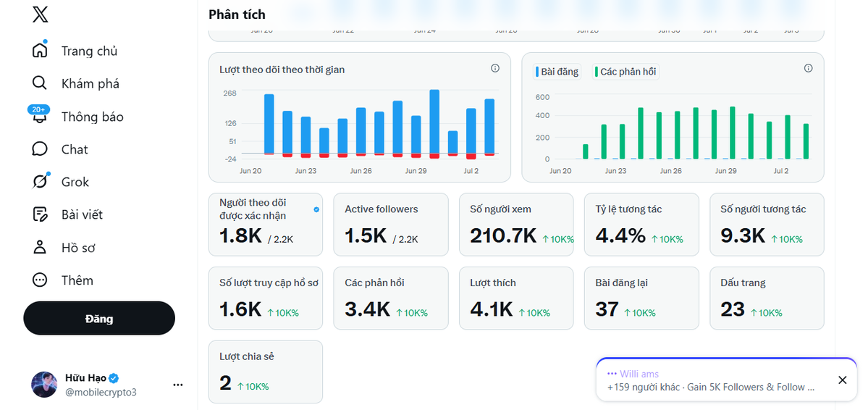Click the Đăng post button

[x=99, y=318]
